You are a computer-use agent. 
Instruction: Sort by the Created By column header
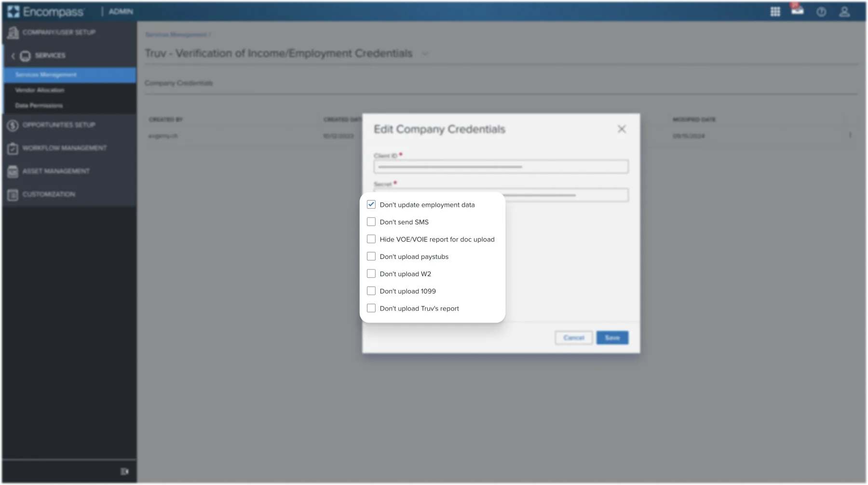tap(165, 120)
